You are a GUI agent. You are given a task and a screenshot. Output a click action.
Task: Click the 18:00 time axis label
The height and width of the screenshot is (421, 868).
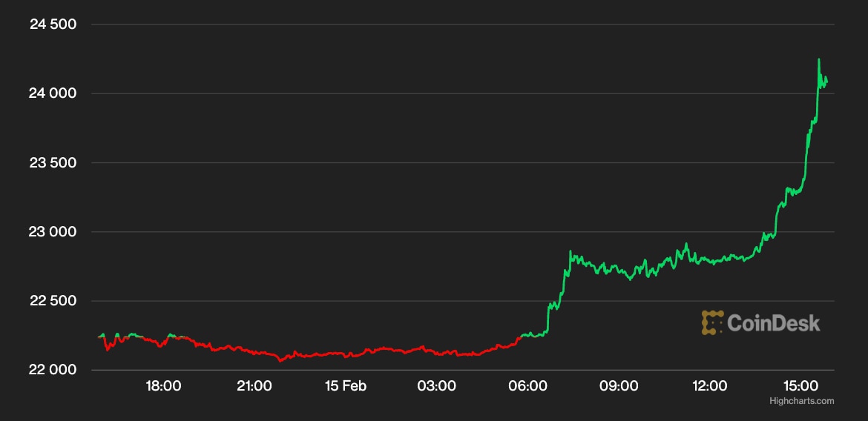click(x=162, y=386)
